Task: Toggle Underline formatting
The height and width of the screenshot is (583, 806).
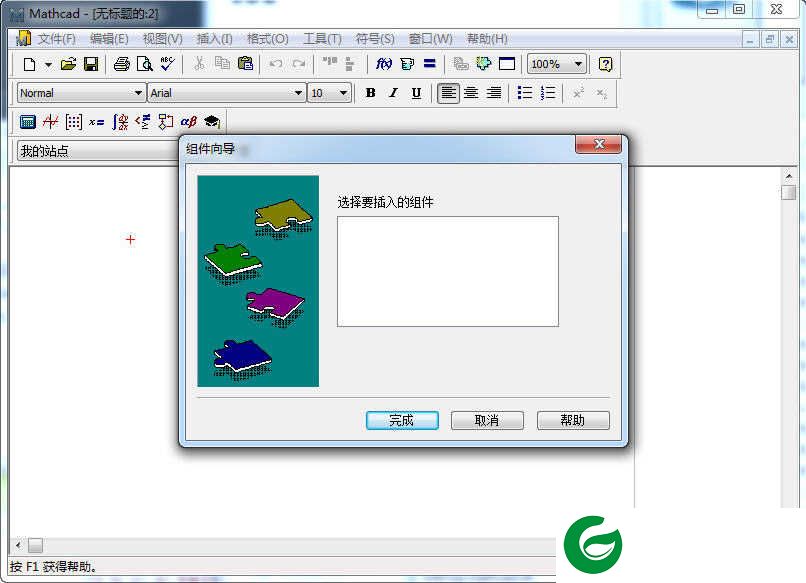Action: [416, 93]
